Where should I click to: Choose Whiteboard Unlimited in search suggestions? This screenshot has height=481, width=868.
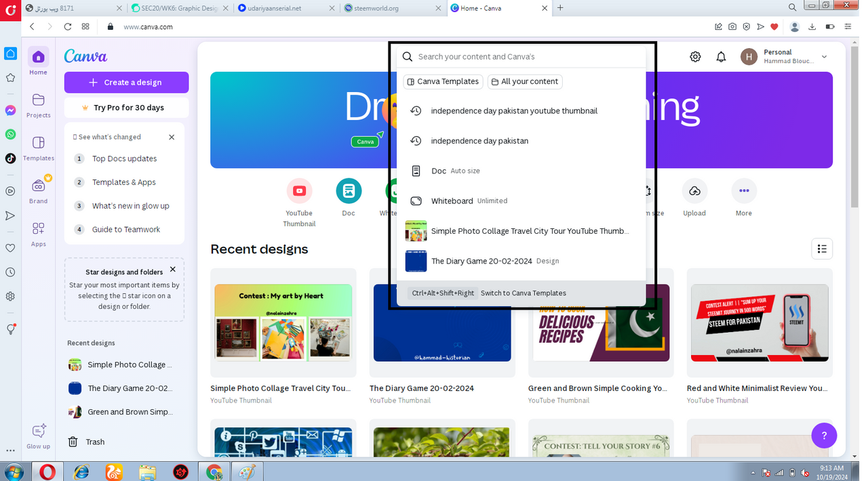point(521,201)
